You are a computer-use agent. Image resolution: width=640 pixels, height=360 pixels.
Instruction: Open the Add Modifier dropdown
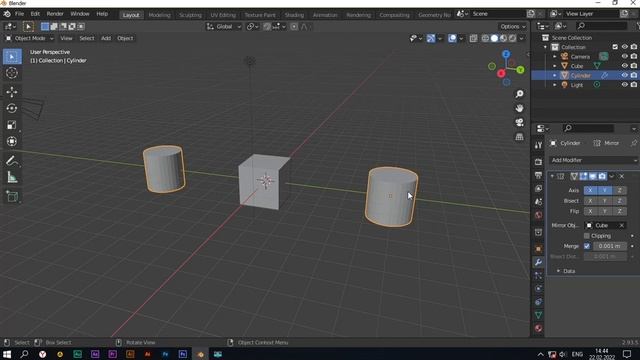(593, 160)
